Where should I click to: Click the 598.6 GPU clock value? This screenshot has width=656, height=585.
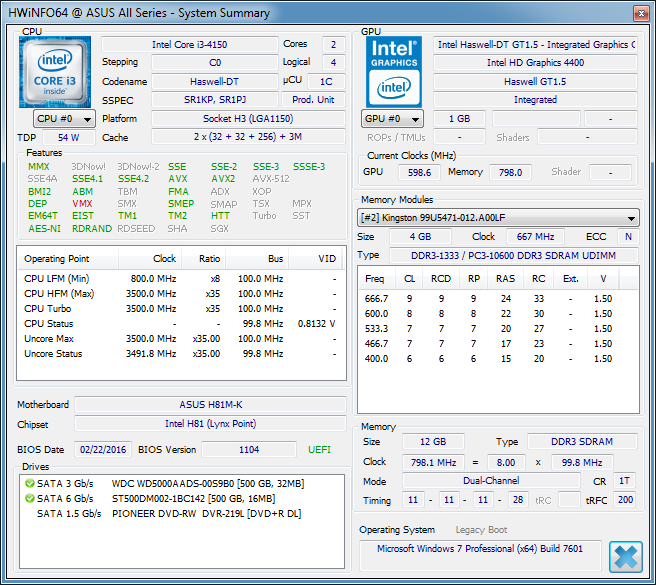[x=419, y=172]
